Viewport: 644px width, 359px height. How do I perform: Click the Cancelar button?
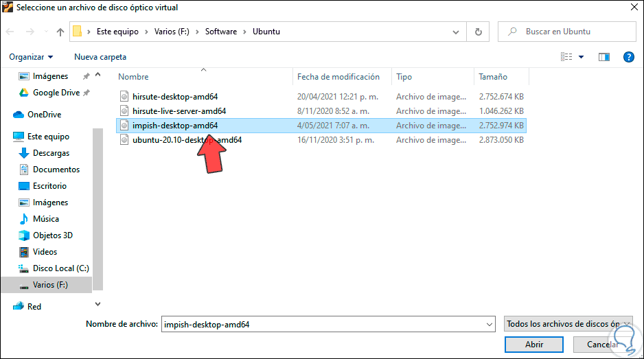point(603,344)
